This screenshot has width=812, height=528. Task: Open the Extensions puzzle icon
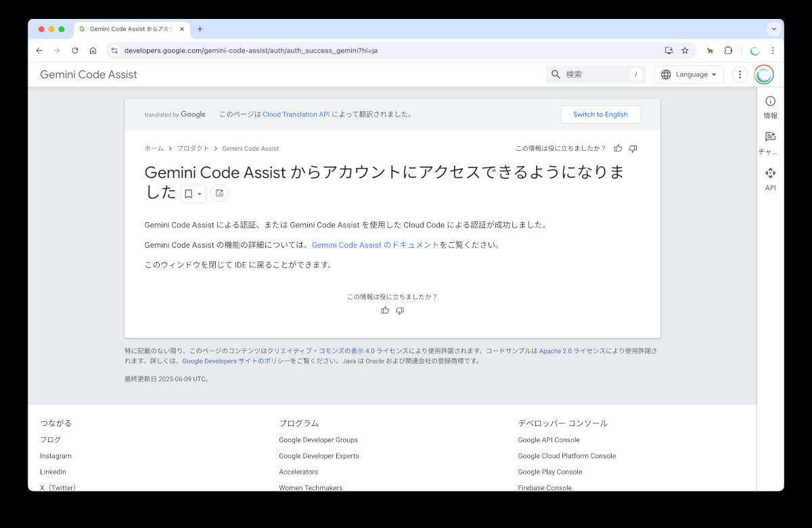(728, 50)
